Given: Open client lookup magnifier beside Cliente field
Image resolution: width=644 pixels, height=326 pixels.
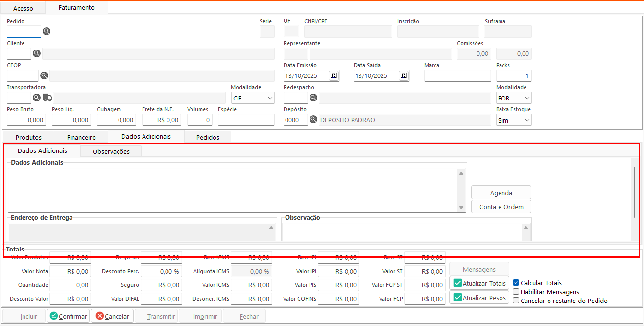Looking at the screenshot, I should [37, 53].
